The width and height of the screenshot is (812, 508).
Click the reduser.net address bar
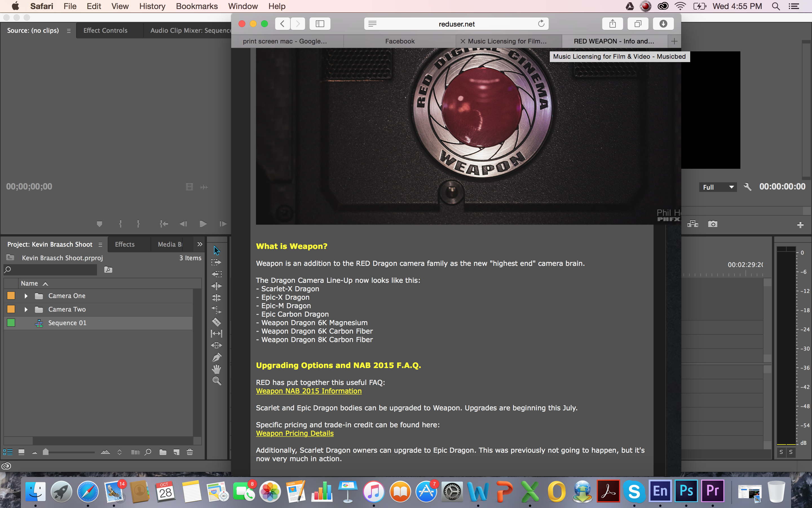point(456,24)
